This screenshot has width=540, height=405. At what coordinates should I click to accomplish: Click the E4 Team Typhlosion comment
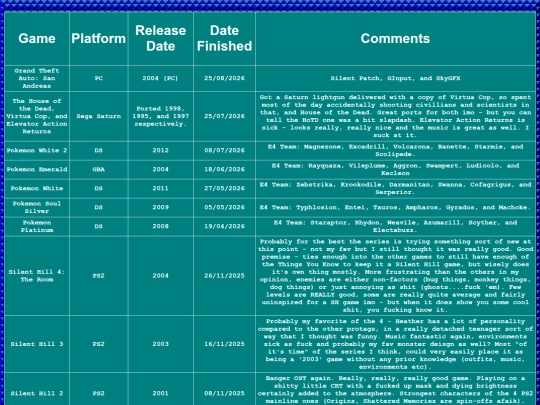(395, 207)
